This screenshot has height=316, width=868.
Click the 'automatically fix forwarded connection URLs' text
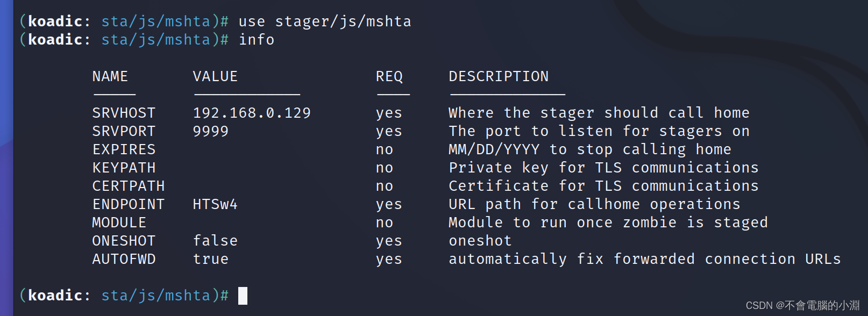click(644, 259)
